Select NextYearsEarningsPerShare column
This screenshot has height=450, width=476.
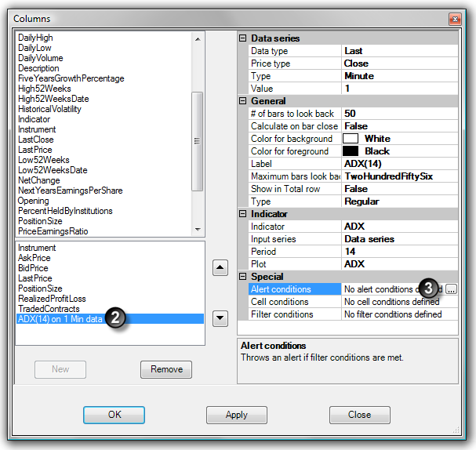click(x=71, y=191)
